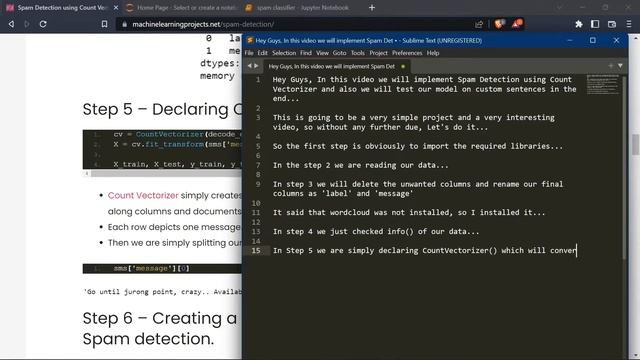The height and width of the screenshot is (360, 640).
Task: Click 'Step 6 – Creating a' heading
Action: click(x=160, y=318)
